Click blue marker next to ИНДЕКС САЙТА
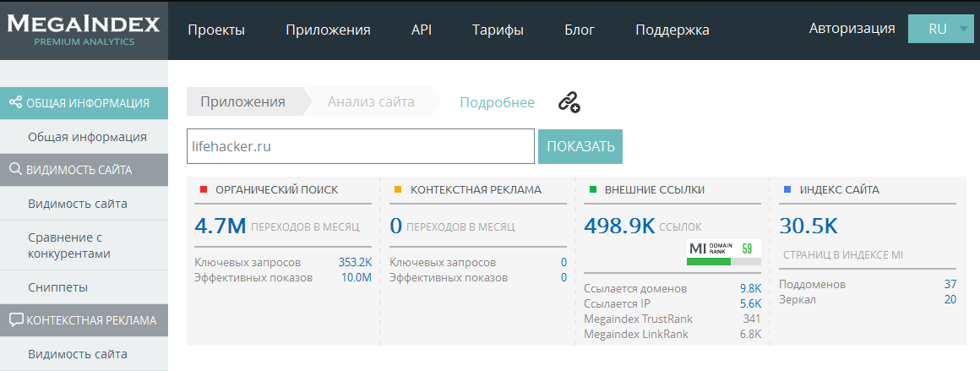 [x=787, y=189]
